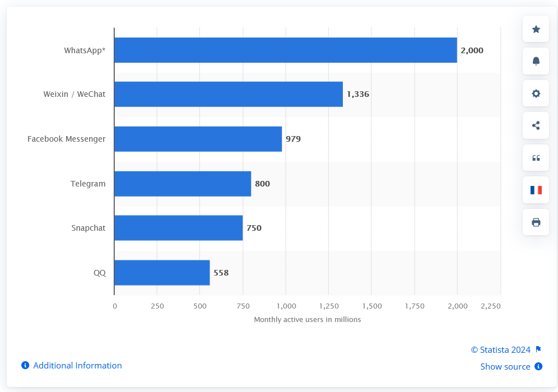The width and height of the screenshot is (558, 392).
Task: Click the QQ axis label
Action: [x=100, y=273]
